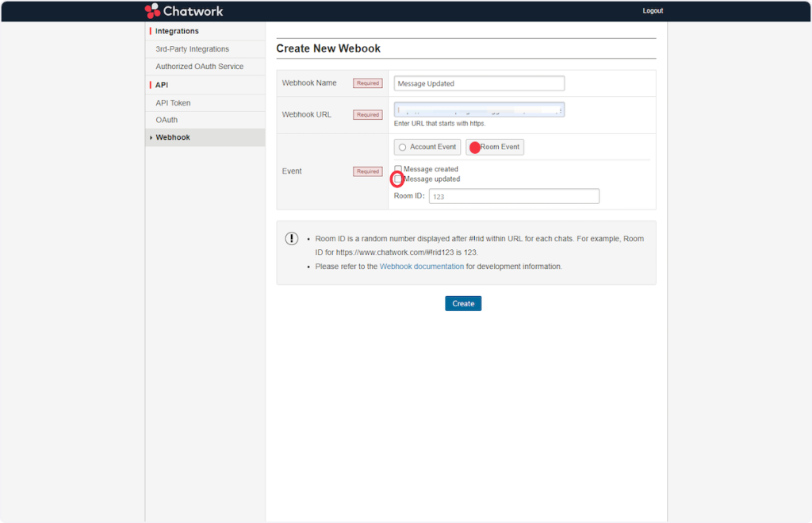This screenshot has height=523, width=812.
Task: Click into the Webhook URL field
Action: coord(479,110)
